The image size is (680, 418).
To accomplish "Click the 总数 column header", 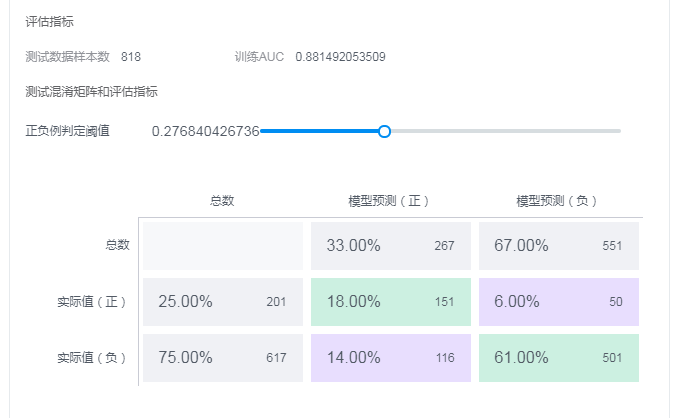I will click(222, 201).
